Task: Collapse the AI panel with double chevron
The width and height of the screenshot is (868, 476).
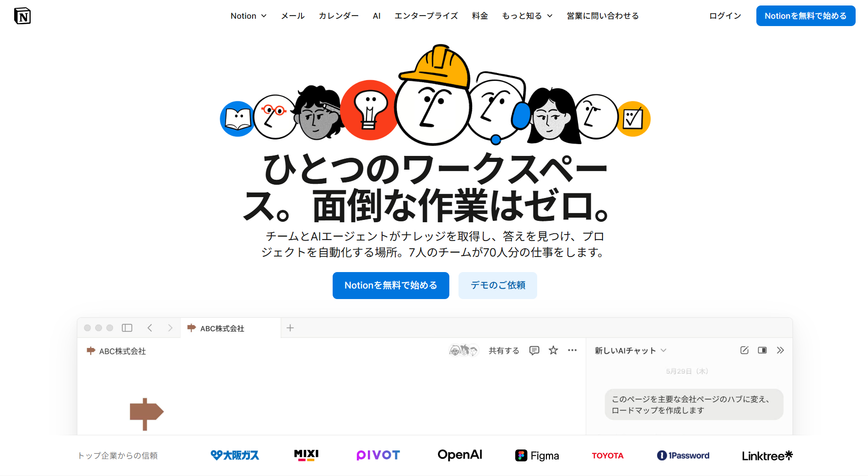Action: [x=781, y=350]
